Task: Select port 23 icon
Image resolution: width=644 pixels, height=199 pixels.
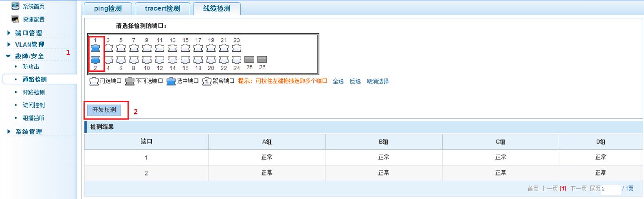Action: click(237, 48)
